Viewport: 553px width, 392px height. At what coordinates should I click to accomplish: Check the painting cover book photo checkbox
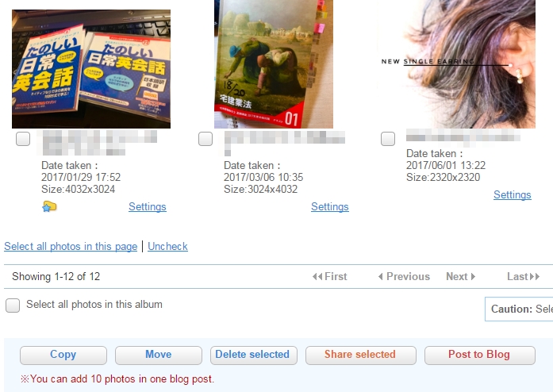click(x=205, y=139)
